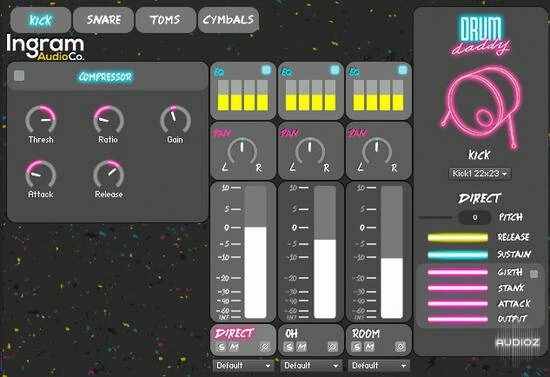
Task: Invert phase on the OH channel
Action: tap(333, 347)
